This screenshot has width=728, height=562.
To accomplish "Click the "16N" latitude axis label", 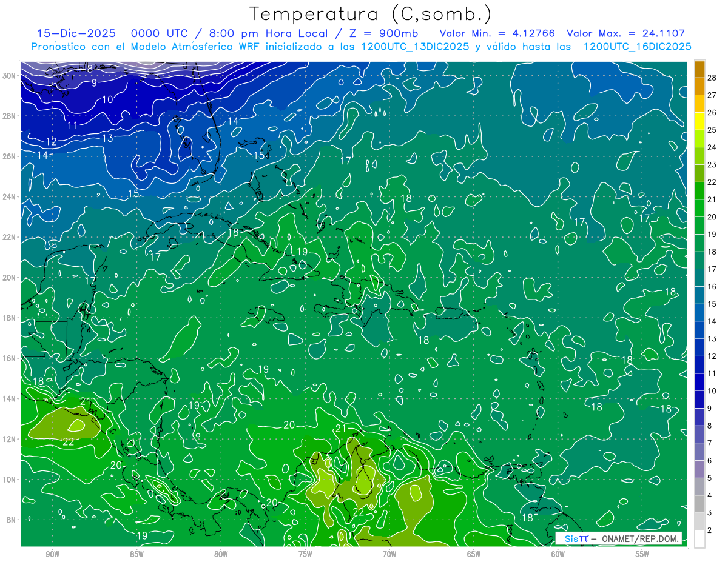I will pos(10,358).
